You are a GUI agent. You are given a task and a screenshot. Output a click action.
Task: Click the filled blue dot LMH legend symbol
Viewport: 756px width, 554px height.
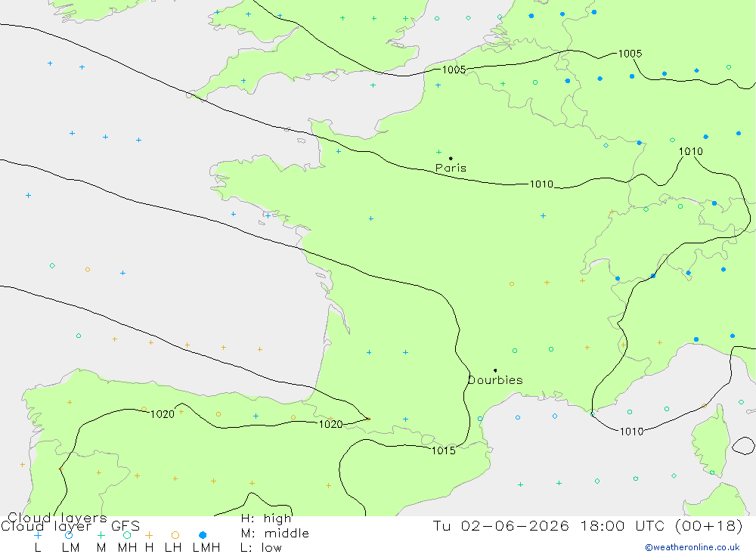tap(203, 535)
